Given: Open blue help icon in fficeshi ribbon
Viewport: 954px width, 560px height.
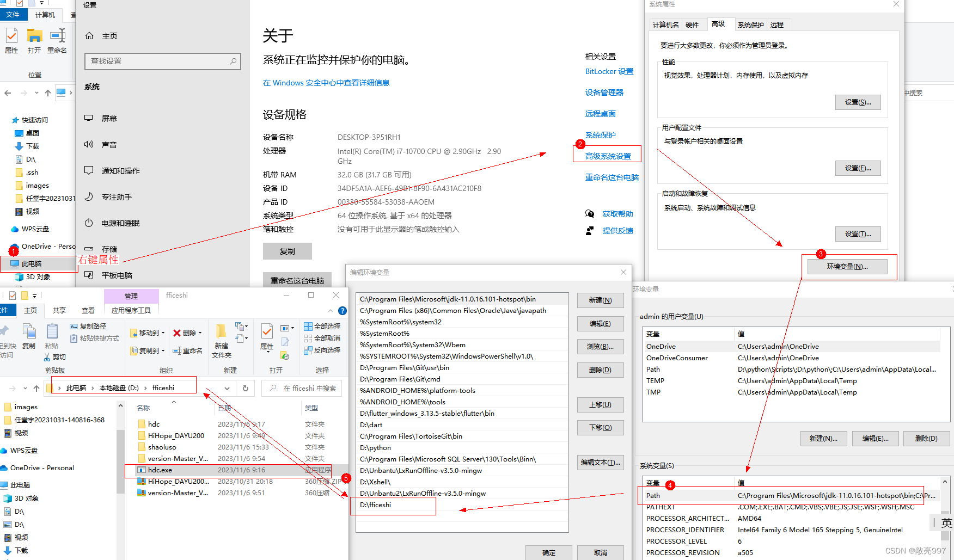Looking at the screenshot, I should coord(343,311).
